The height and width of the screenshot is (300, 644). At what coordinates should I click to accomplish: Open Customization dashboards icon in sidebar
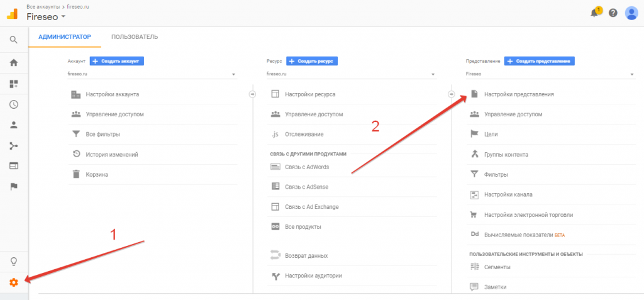tap(13, 84)
